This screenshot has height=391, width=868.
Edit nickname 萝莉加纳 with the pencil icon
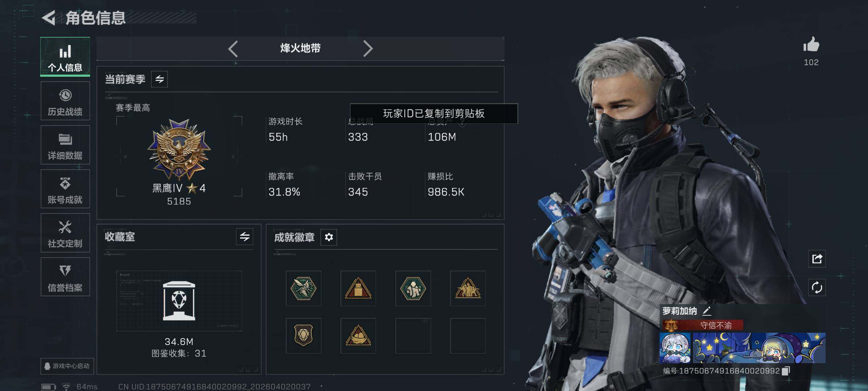point(707,311)
